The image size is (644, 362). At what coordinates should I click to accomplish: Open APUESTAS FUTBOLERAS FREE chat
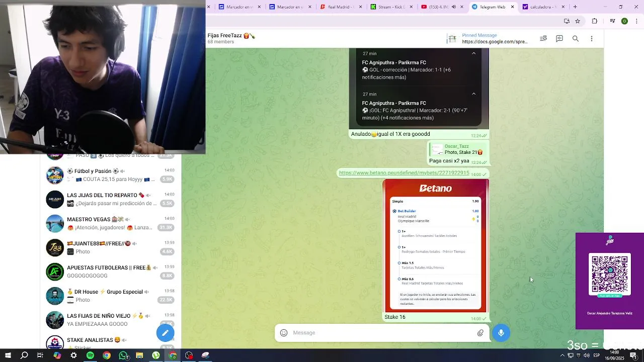coord(111,271)
